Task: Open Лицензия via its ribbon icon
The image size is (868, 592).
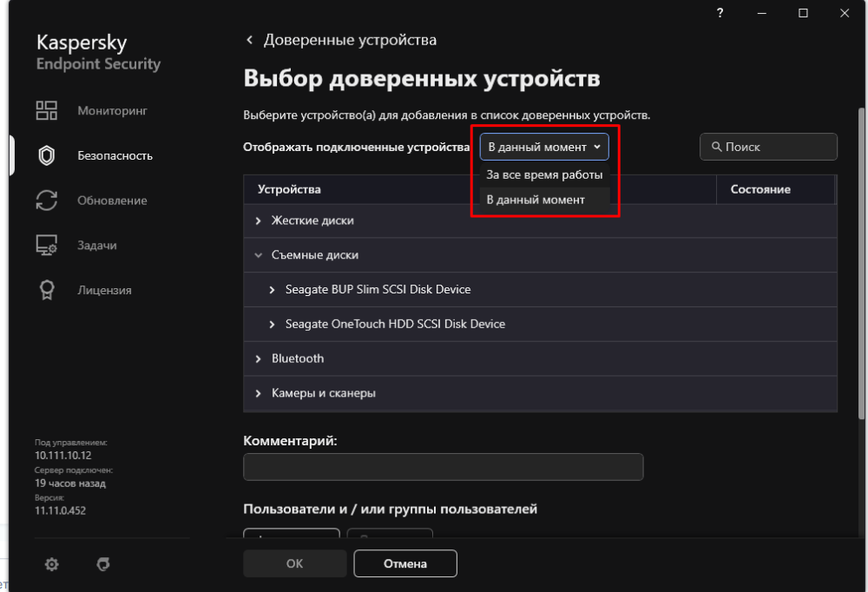Action: pyautogui.click(x=46, y=290)
